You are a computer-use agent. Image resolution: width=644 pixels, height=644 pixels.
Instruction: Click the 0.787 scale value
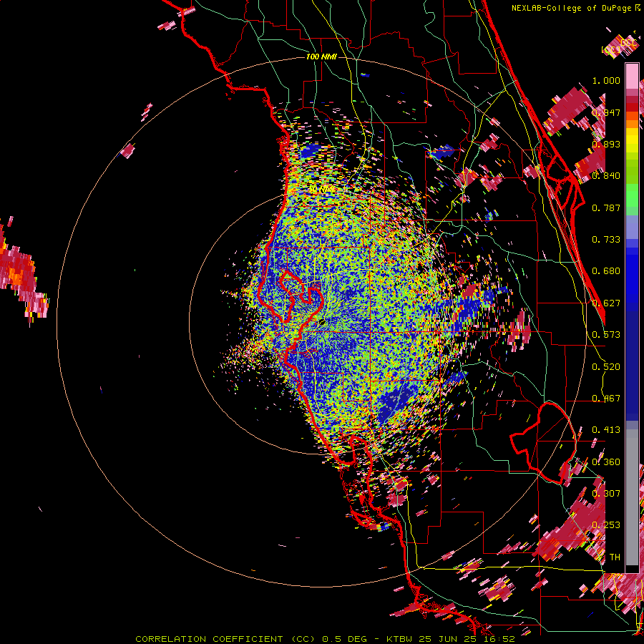(606, 208)
